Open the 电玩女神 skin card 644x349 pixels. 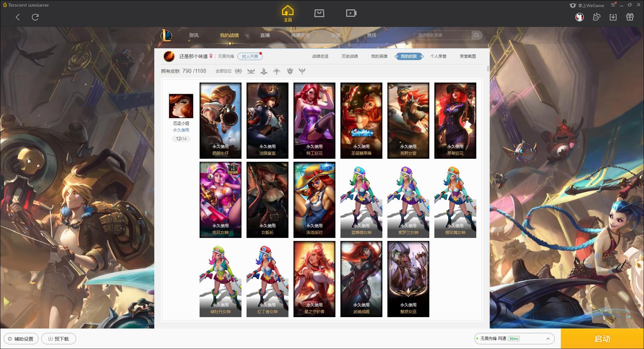(x=220, y=200)
